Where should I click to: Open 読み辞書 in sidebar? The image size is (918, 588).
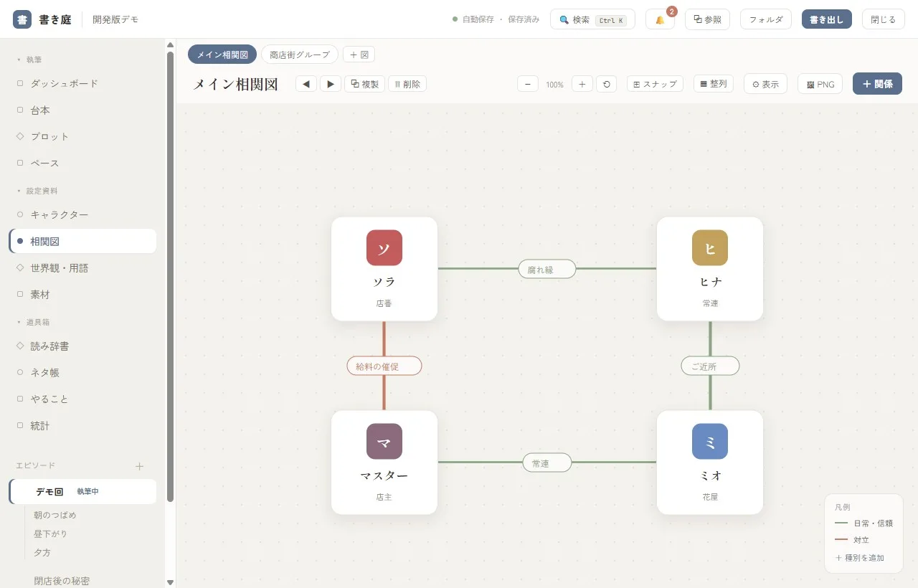tap(82, 346)
